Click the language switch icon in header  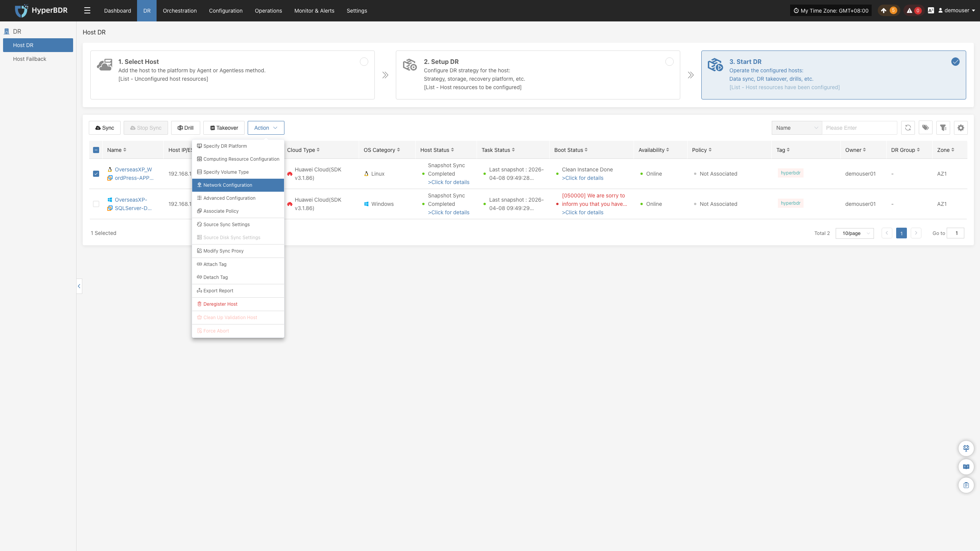tap(931, 11)
